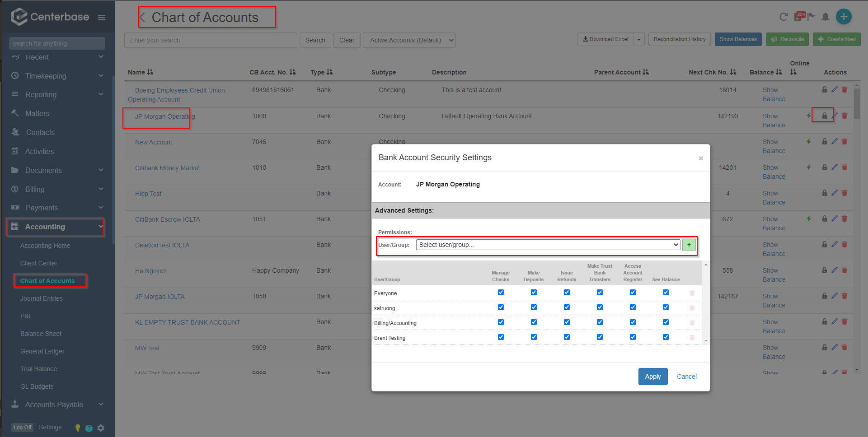Toggle Make Trust Bank Transfers for Brent Testing
Image resolution: width=868 pixels, height=437 pixels.
pyautogui.click(x=600, y=337)
